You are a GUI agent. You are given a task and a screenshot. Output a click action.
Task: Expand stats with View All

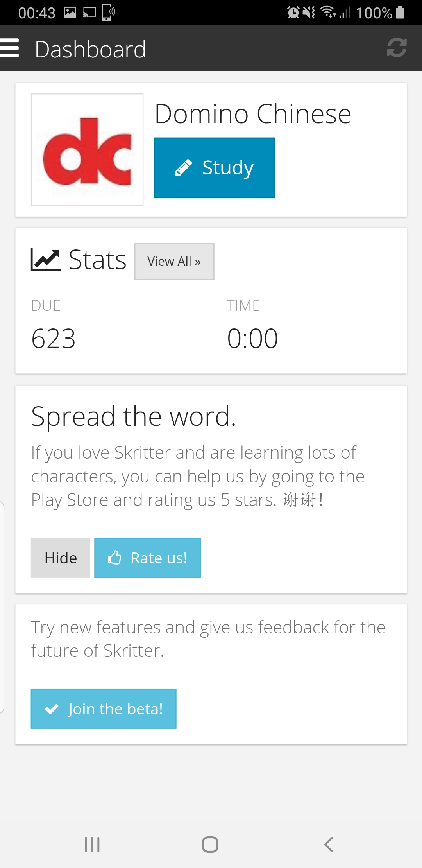[x=174, y=262]
